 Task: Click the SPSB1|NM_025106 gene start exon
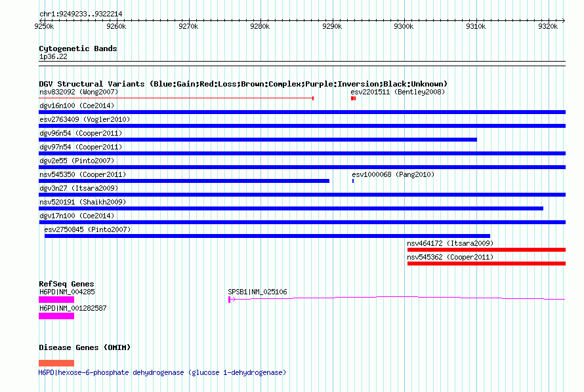(230, 300)
